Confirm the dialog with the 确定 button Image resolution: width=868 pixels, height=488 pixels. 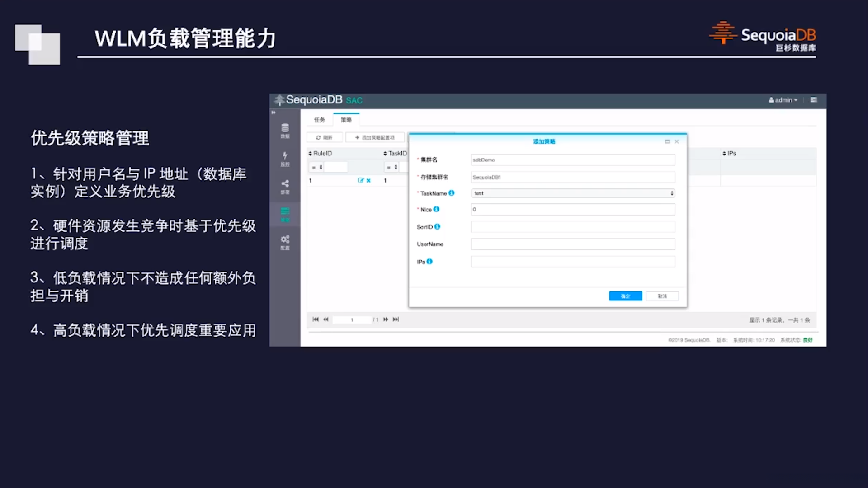pyautogui.click(x=625, y=296)
